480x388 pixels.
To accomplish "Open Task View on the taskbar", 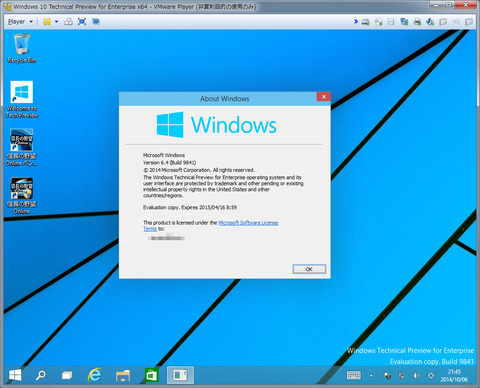I will (x=67, y=375).
